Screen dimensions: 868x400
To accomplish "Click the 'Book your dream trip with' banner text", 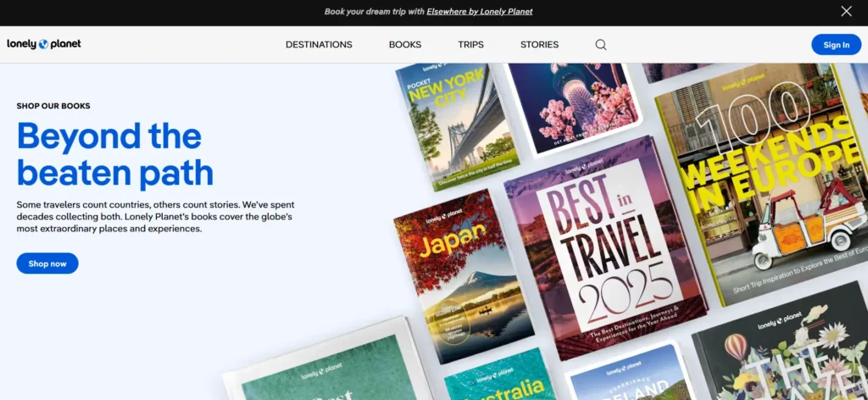I will pos(374,12).
